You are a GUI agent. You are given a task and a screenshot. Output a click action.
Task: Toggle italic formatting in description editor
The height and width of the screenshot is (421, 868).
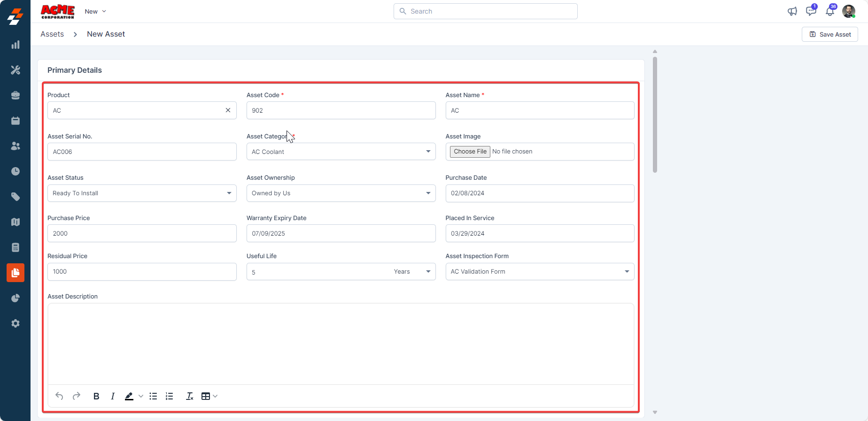(x=113, y=396)
